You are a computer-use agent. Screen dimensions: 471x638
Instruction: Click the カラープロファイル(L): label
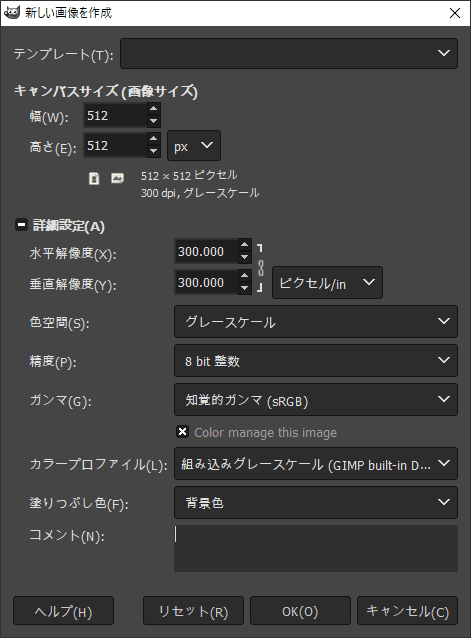click(98, 465)
